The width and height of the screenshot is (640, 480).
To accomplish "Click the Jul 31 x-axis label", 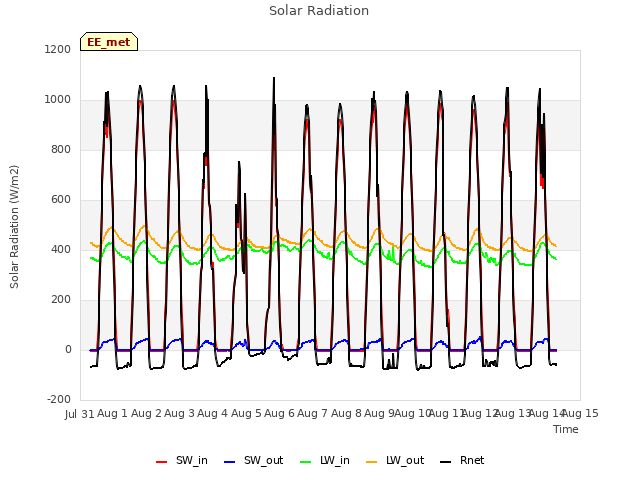I will point(80,414).
